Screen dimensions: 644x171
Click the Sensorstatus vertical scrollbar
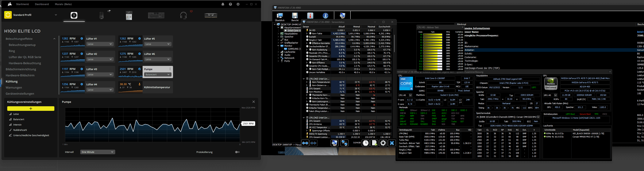[394, 44]
